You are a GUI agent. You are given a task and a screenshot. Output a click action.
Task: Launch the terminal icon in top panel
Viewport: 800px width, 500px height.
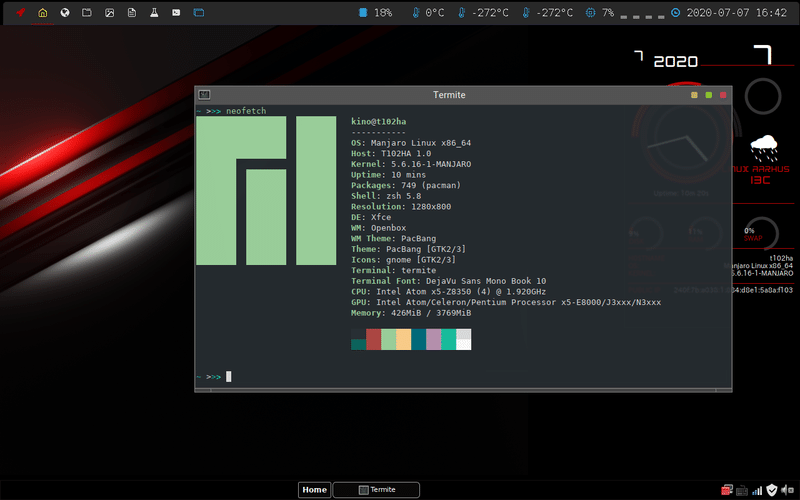coord(176,13)
